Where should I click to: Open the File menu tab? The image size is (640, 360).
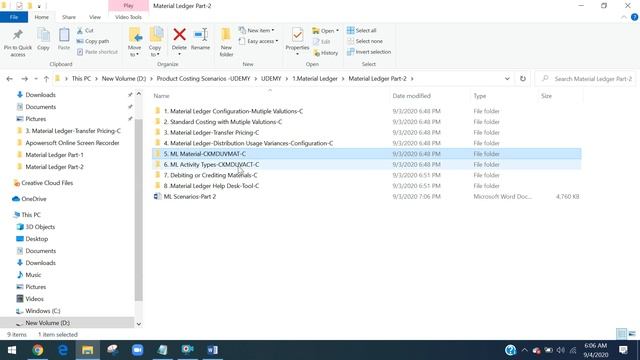[x=14, y=17]
